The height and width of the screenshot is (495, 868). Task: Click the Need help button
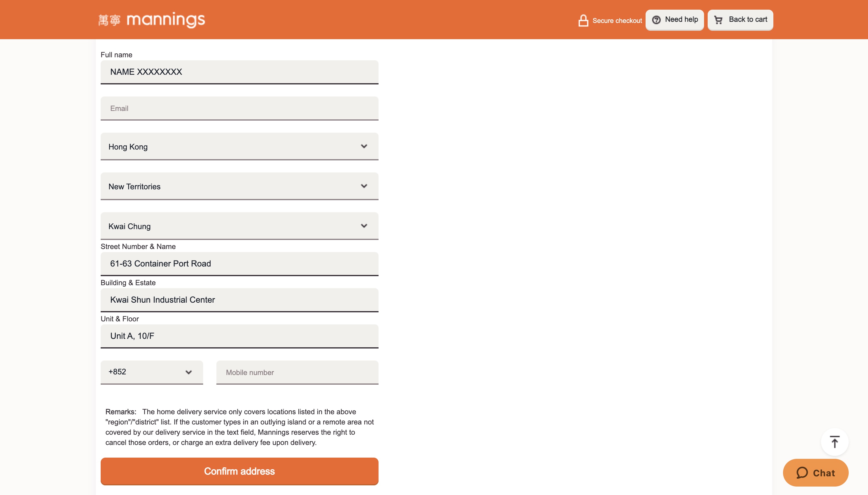[675, 20]
